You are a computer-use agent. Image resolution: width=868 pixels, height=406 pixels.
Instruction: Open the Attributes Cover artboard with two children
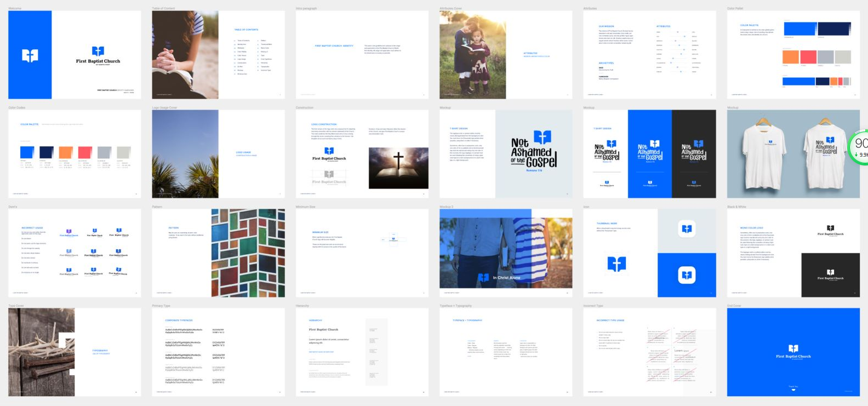(506, 55)
